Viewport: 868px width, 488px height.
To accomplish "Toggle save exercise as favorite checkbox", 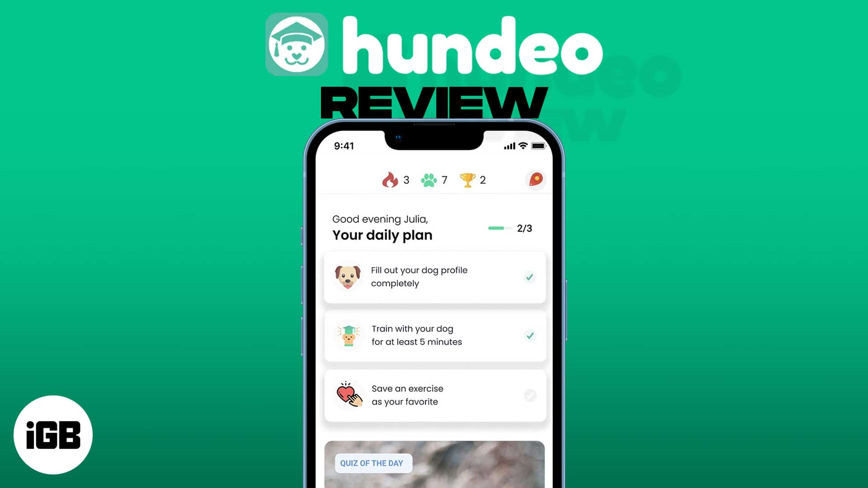I will click(529, 395).
